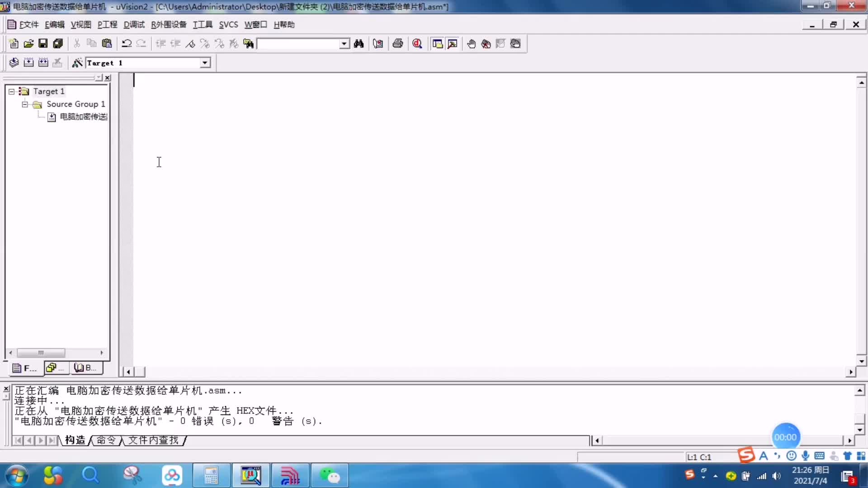The image size is (868, 488).
Task: Translate the current file icon
Action: click(x=14, y=62)
